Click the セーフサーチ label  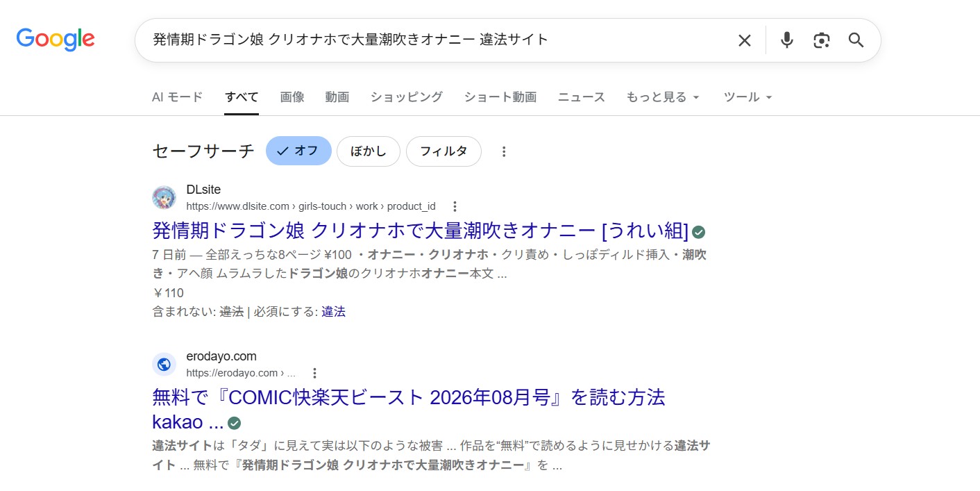(203, 151)
